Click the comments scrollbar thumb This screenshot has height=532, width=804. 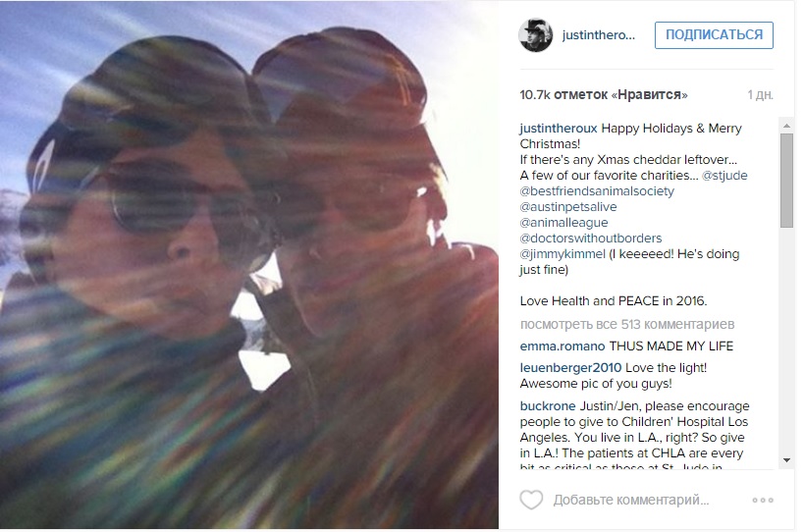pos(786,181)
